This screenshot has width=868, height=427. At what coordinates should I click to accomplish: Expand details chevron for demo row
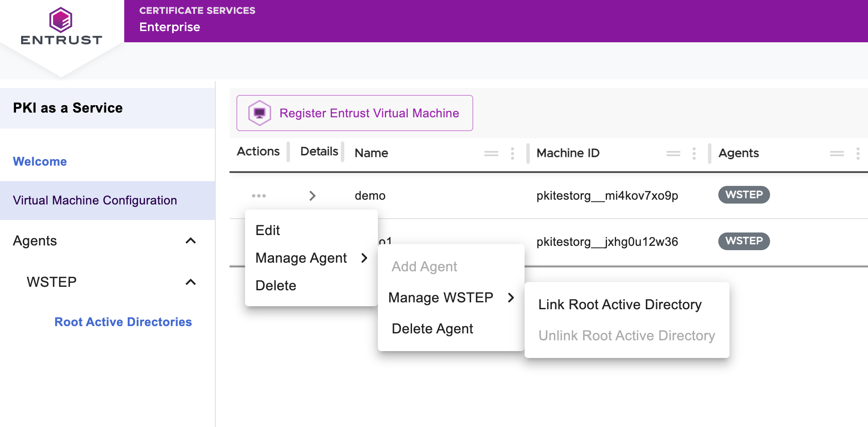coord(312,196)
